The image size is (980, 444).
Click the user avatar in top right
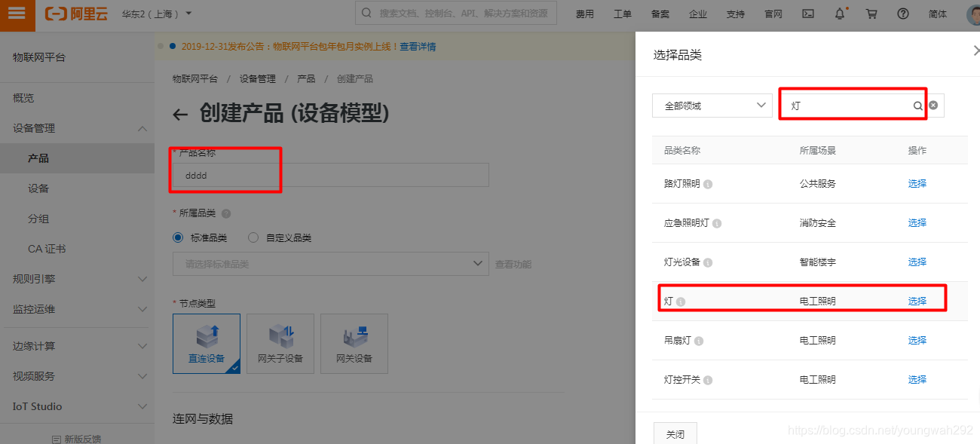coord(972,14)
